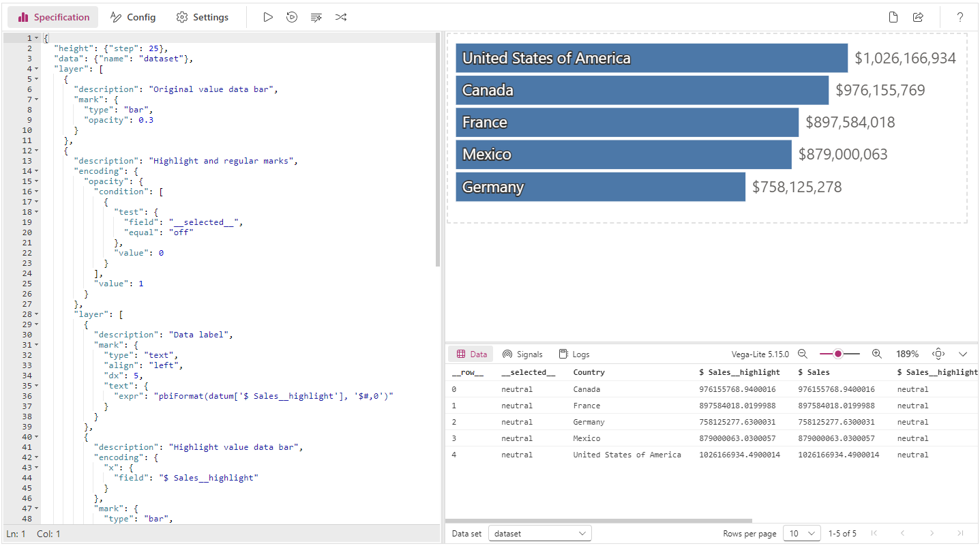Viewport: 980px width, 546px height.
Task: Select the Data pane tab
Action: pos(472,354)
